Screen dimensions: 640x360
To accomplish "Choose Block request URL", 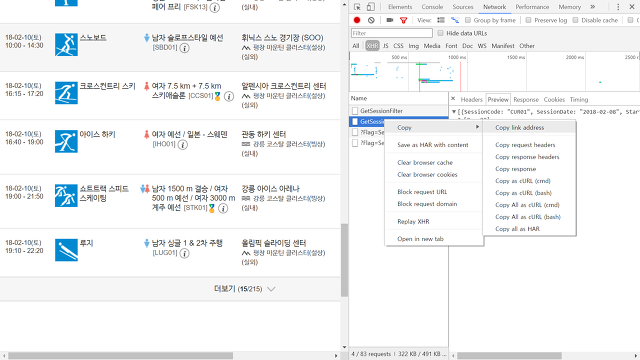I will point(434,192).
